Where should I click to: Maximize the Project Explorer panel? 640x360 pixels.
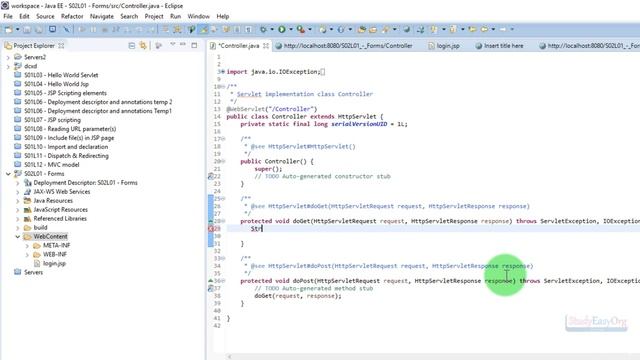(x=194, y=45)
